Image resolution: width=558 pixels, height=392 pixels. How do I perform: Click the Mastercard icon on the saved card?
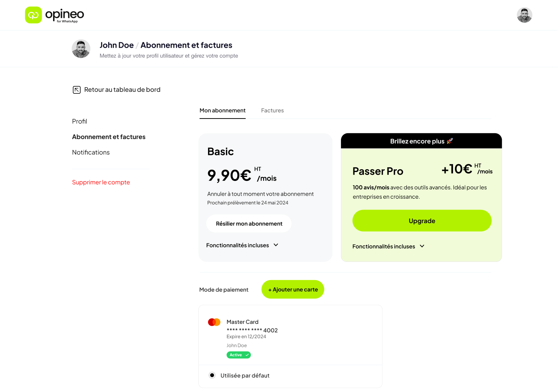click(x=214, y=322)
